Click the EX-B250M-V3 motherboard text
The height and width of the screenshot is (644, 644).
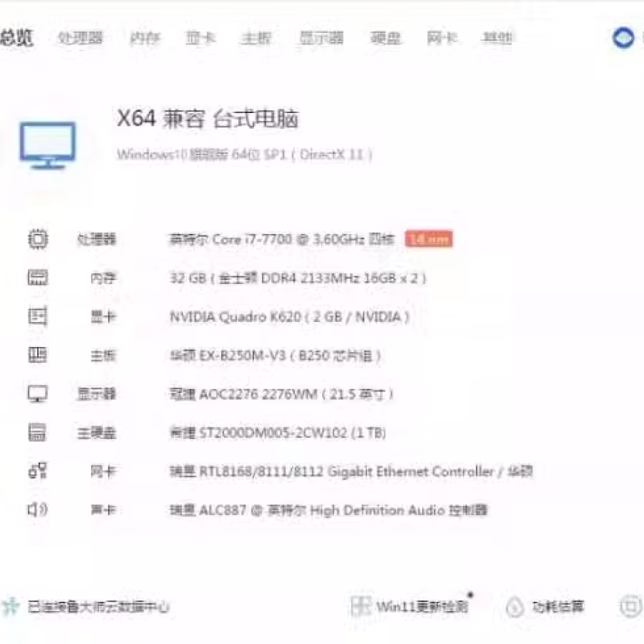[x=275, y=355]
